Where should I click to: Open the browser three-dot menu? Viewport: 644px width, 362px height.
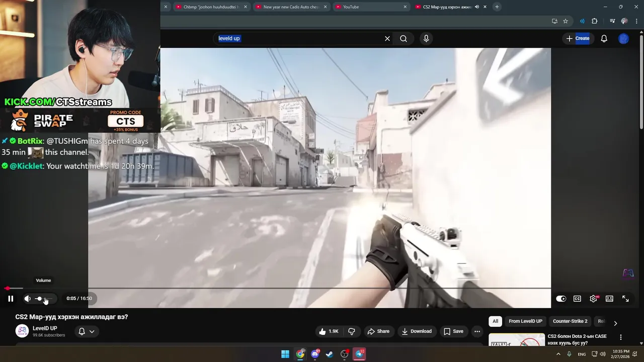[x=636, y=21]
